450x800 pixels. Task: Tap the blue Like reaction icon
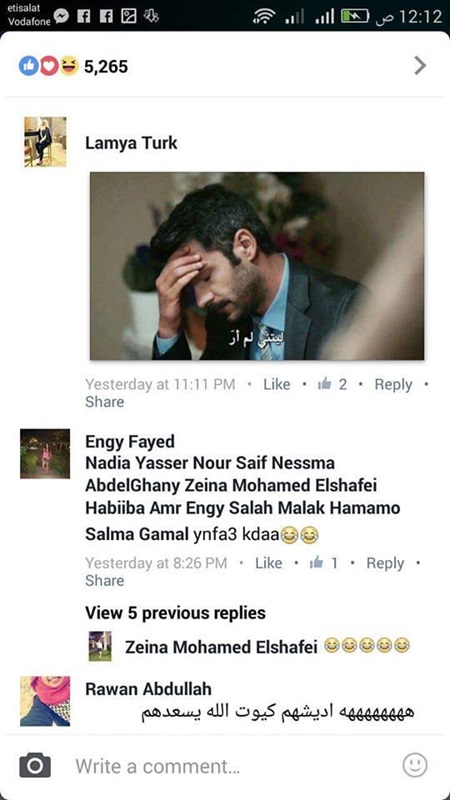coord(29,66)
